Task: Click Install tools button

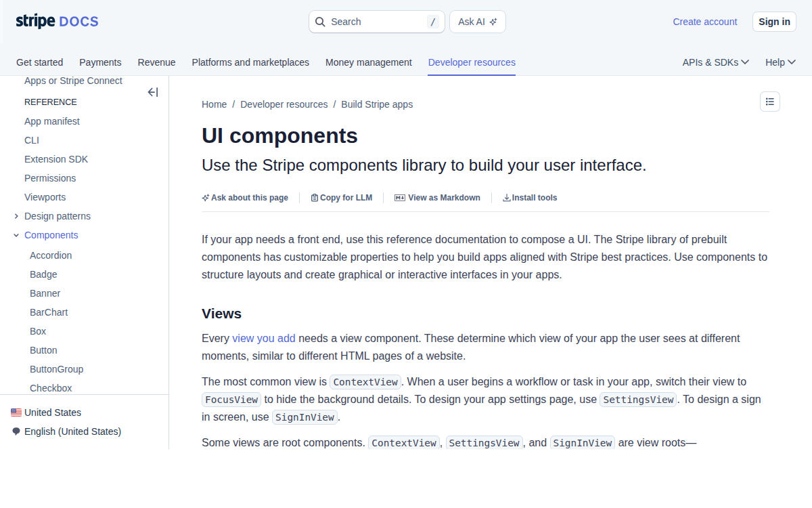Action: tap(530, 198)
